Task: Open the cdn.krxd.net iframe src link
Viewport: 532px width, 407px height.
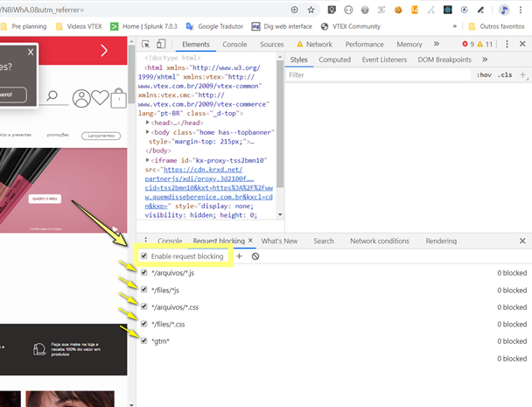Action: point(208,179)
